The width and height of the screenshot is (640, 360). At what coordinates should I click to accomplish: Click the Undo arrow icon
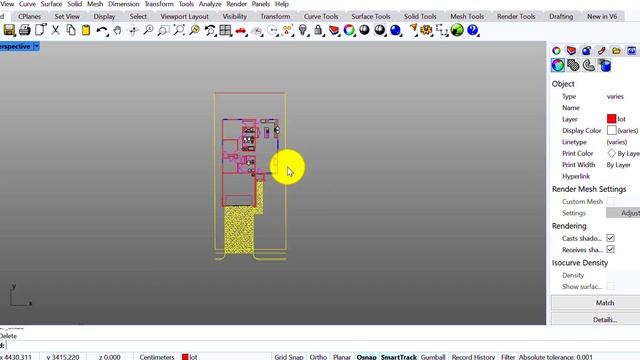tap(102, 30)
